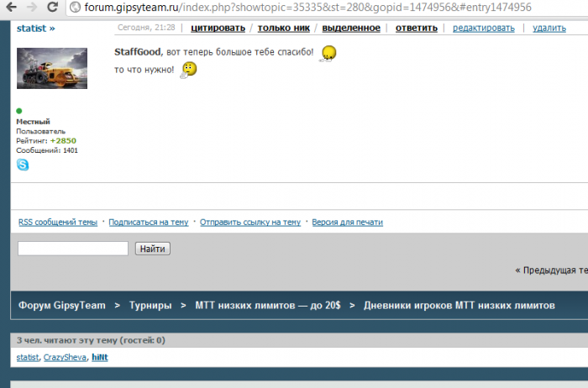Click 'редактировать' to edit the post
This screenshot has height=388, width=588.
483,28
